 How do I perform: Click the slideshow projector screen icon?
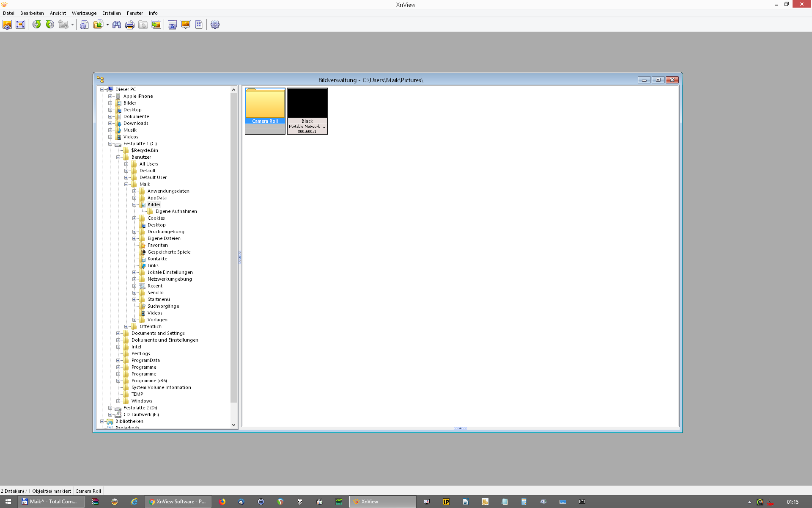(186, 25)
